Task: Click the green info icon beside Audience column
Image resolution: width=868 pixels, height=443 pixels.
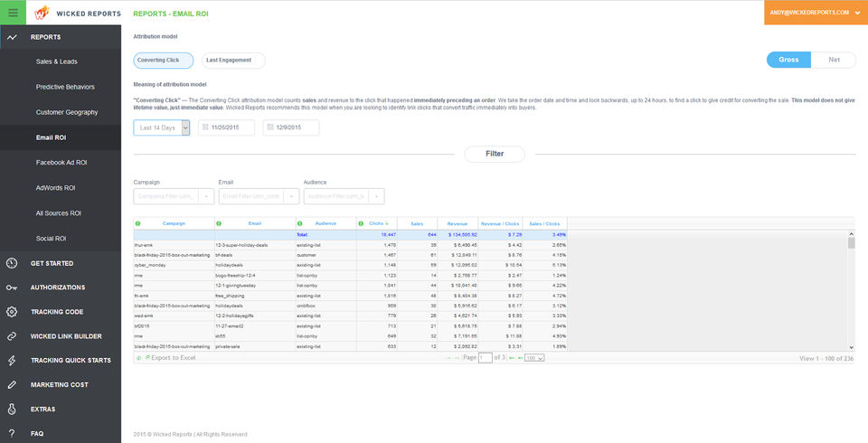Action: click(x=300, y=223)
